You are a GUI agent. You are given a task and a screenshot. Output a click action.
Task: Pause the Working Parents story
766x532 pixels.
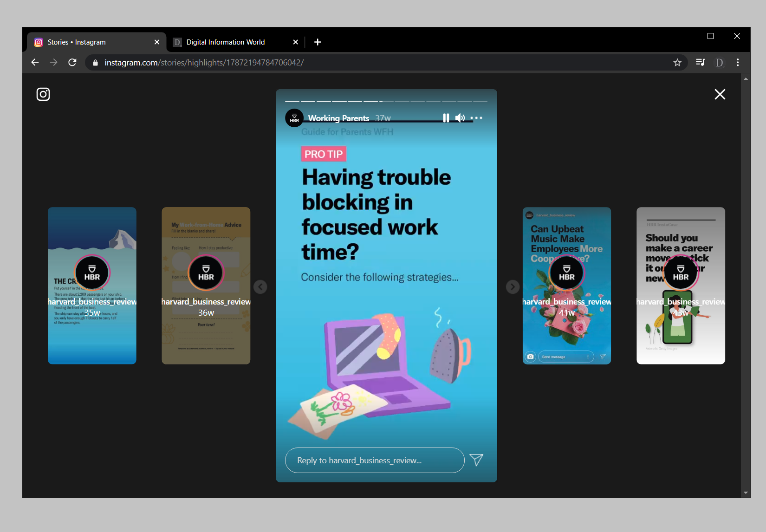[x=445, y=118]
